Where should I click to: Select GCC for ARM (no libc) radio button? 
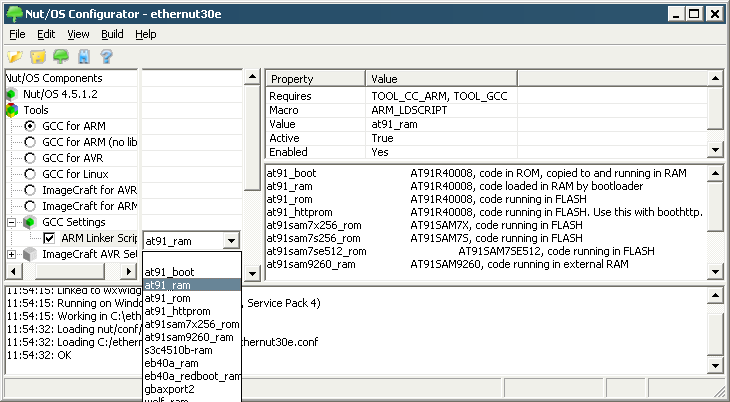pos(30,142)
